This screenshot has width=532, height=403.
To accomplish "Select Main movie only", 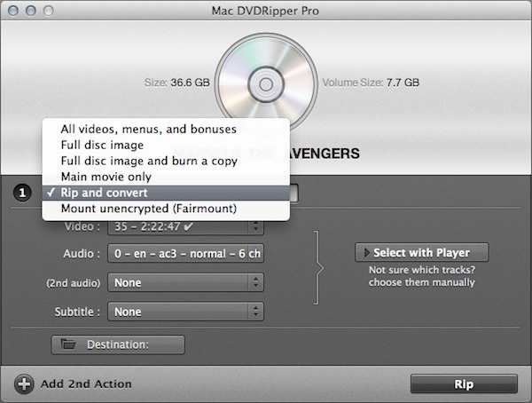I will click(x=166, y=177).
